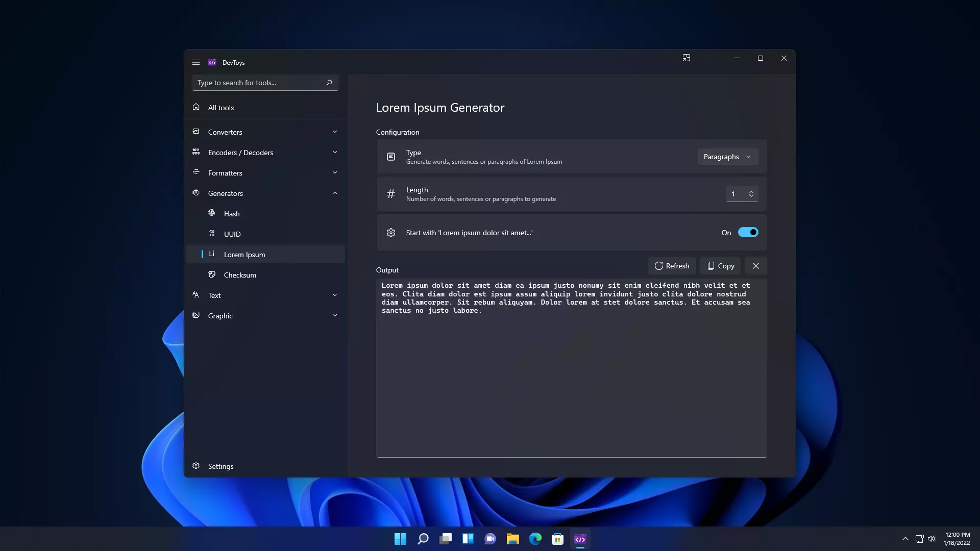Open taskbar Search
980x551 pixels.
pyautogui.click(x=423, y=539)
